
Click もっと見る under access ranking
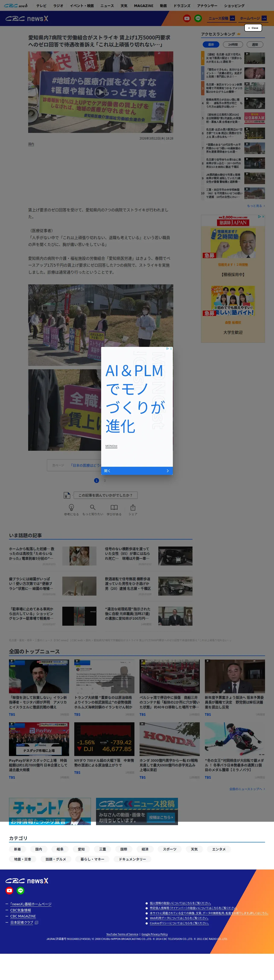[256, 206]
